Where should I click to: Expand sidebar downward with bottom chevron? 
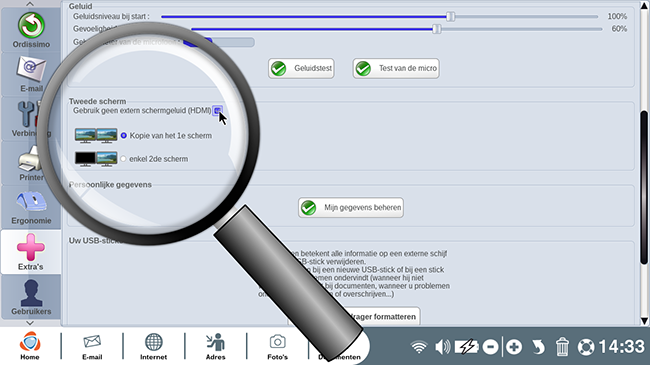[30, 323]
